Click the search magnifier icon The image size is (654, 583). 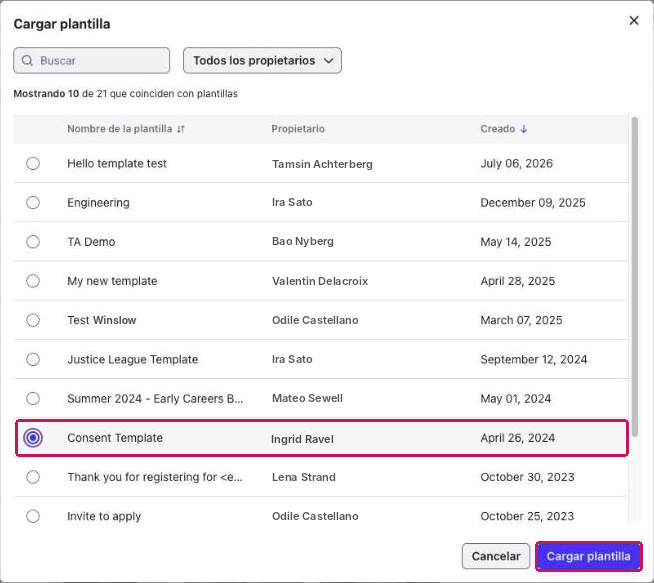[27, 60]
